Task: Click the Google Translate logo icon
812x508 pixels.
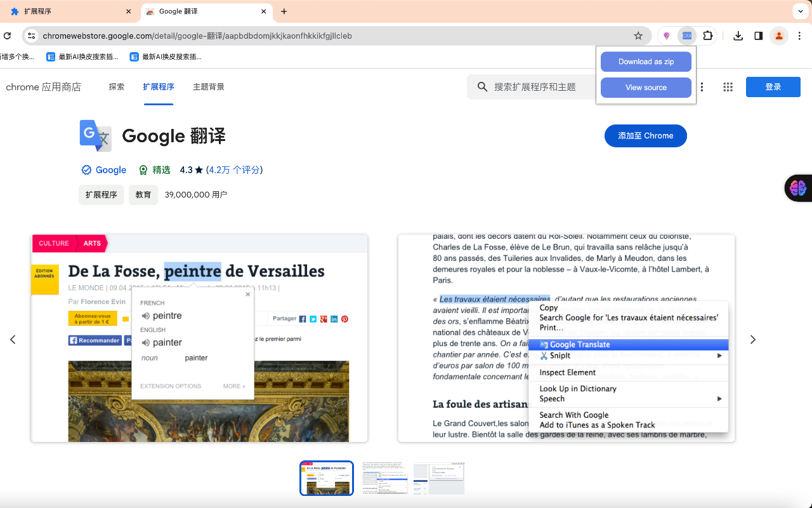Action: pyautogui.click(x=95, y=136)
